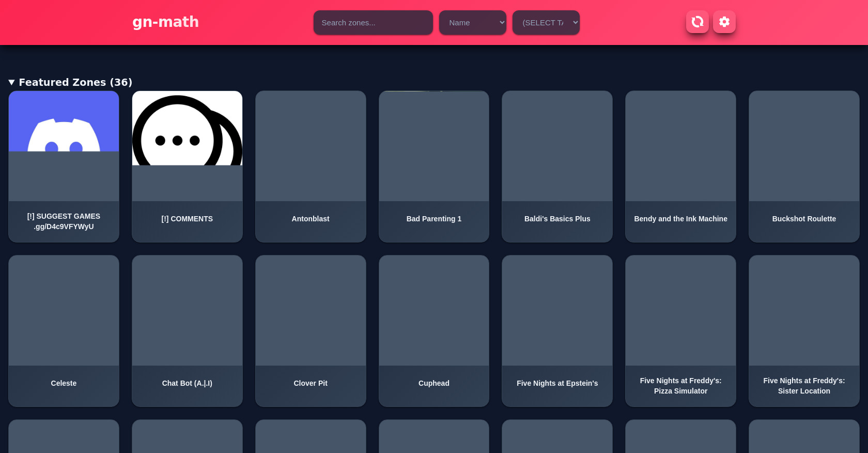This screenshot has height=453, width=868.
Task: Open the Celeste zone card
Action: point(64,330)
